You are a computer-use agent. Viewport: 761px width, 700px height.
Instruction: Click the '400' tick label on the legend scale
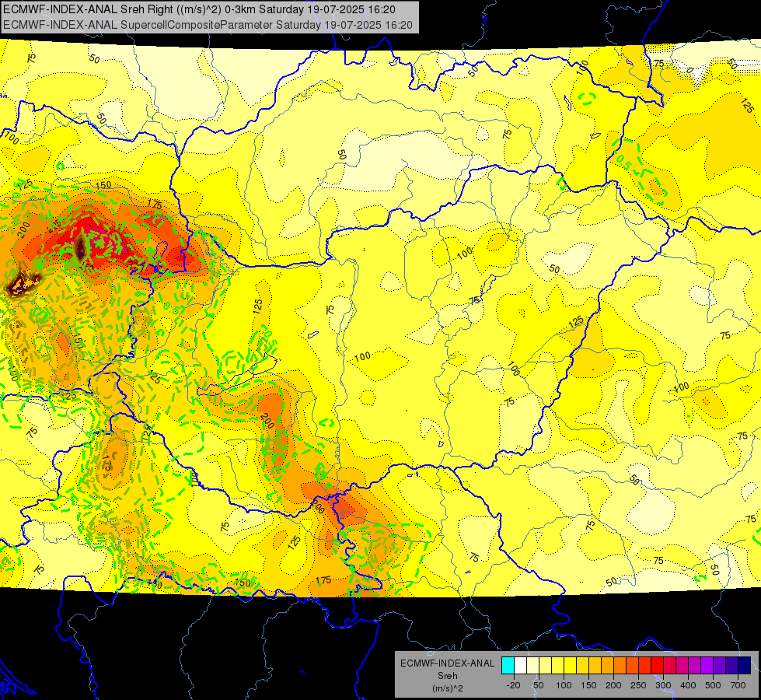[688, 685]
